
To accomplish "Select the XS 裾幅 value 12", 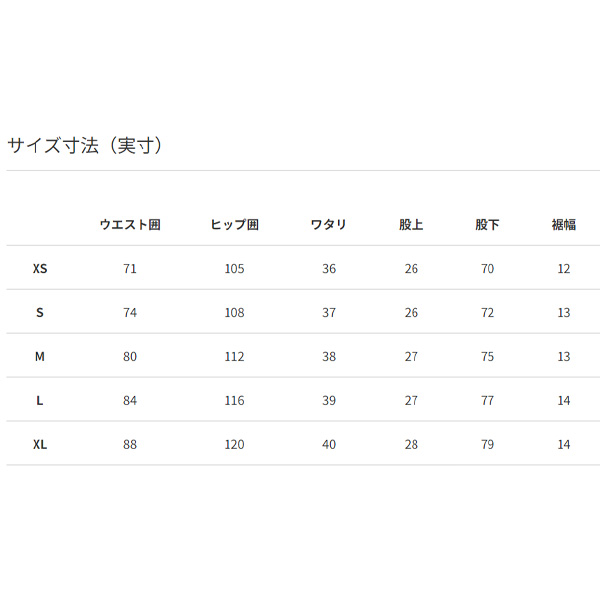I will (564, 269).
